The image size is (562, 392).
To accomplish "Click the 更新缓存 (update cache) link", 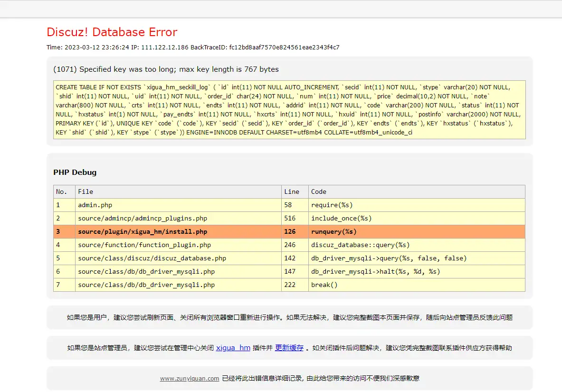I will coord(289,348).
